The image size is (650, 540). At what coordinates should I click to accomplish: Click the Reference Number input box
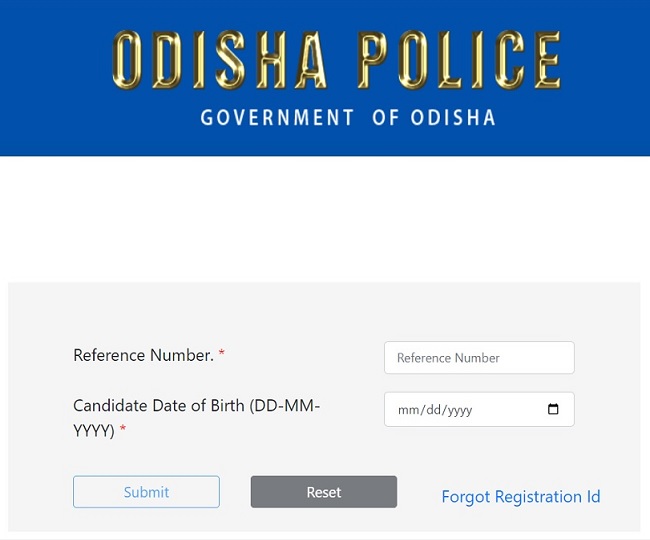coord(479,358)
